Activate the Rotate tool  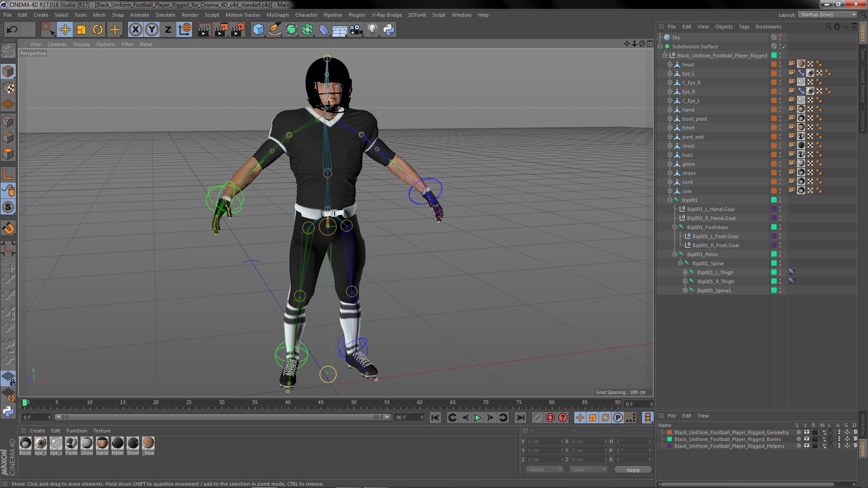pos(98,30)
